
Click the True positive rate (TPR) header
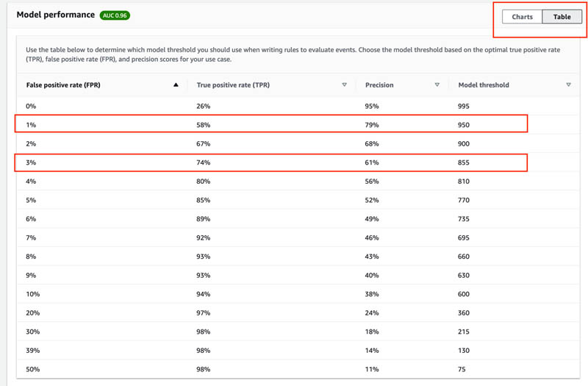233,85
